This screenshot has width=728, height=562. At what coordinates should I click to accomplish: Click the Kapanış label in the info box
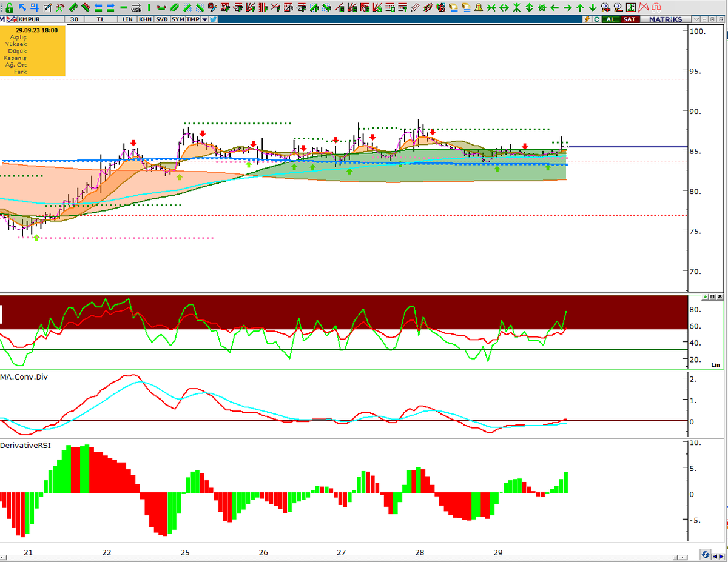[15, 58]
